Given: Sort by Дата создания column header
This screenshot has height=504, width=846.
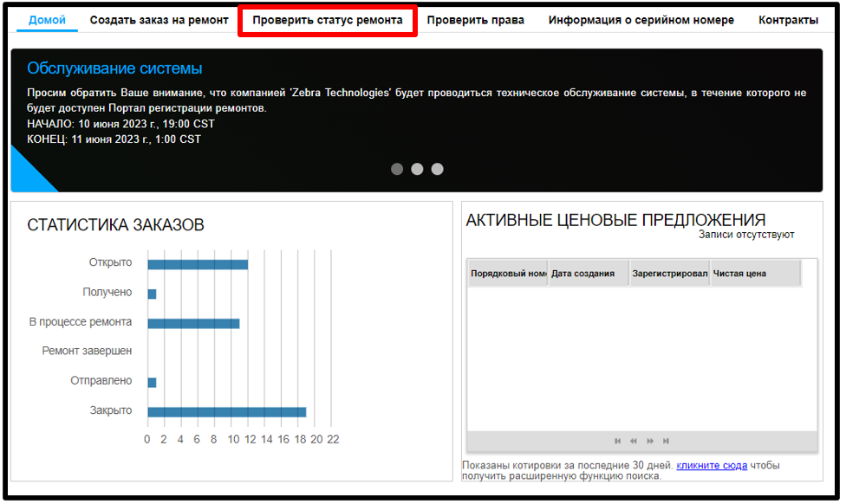Looking at the screenshot, I should pyautogui.click(x=589, y=274).
